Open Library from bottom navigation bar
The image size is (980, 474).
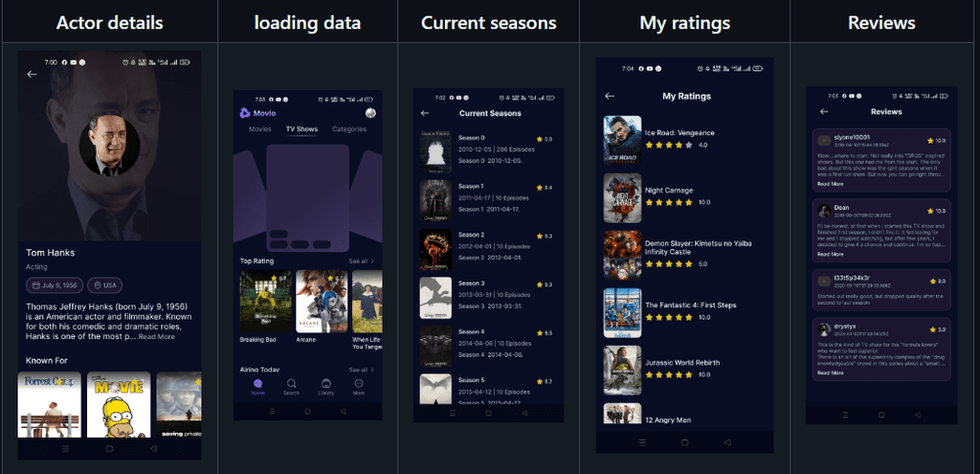(325, 387)
